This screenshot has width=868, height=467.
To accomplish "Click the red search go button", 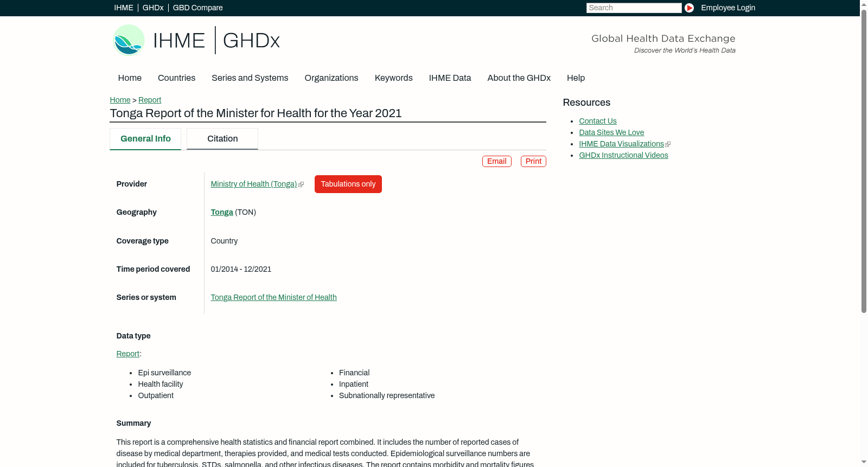I will pyautogui.click(x=689, y=8).
